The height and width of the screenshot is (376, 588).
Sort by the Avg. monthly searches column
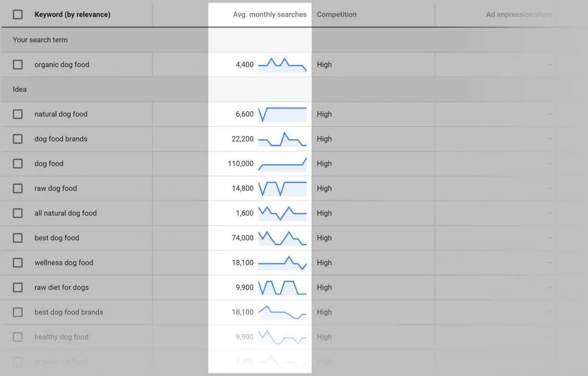point(270,14)
